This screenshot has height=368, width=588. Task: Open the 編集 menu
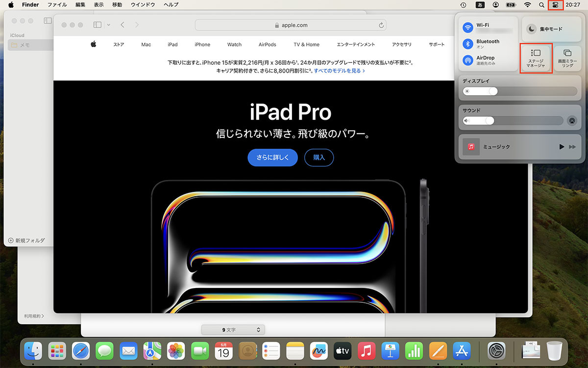[x=80, y=4]
